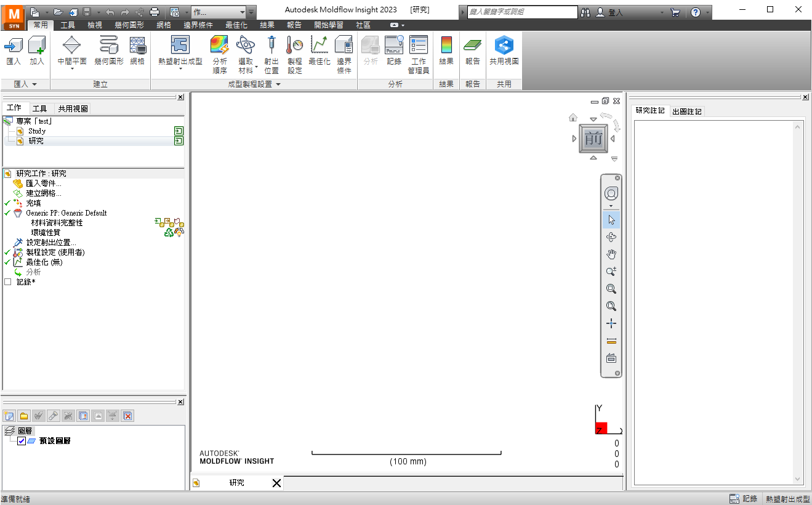Image resolution: width=812 pixels, height=505 pixels.
Task: Click the new layer icon in layers panel
Action: (x=9, y=416)
